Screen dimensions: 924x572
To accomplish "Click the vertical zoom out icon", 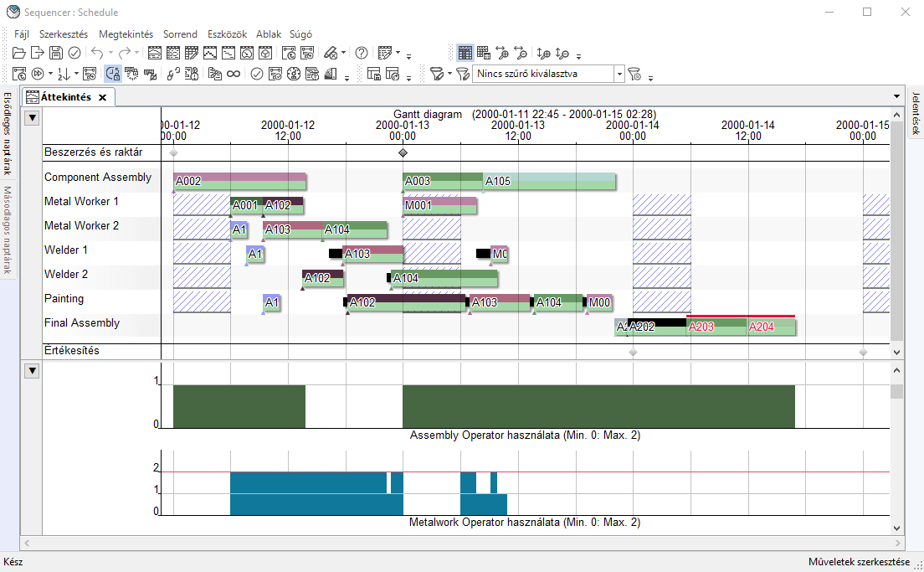I will tap(562, 53).
